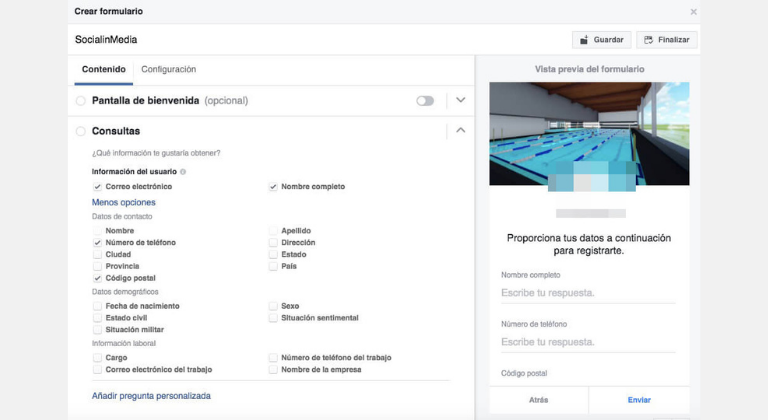Click the Enviar button in preview
The image size is (768, 420).
[x=639, y=400]
